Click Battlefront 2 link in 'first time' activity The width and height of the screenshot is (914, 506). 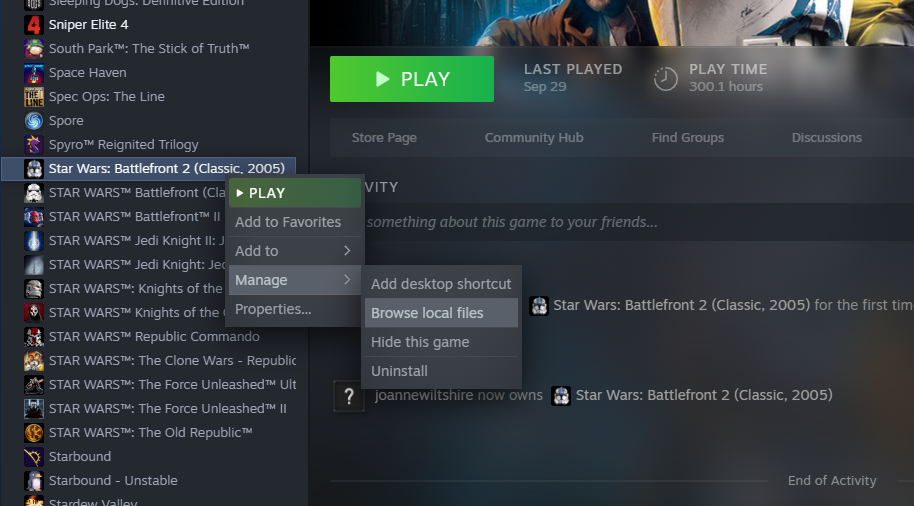681,305
